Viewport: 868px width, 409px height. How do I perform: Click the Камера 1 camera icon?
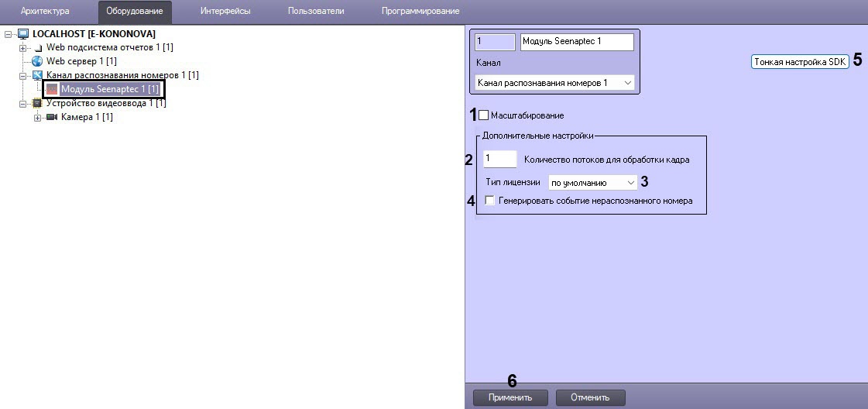[x=52, y=117]
